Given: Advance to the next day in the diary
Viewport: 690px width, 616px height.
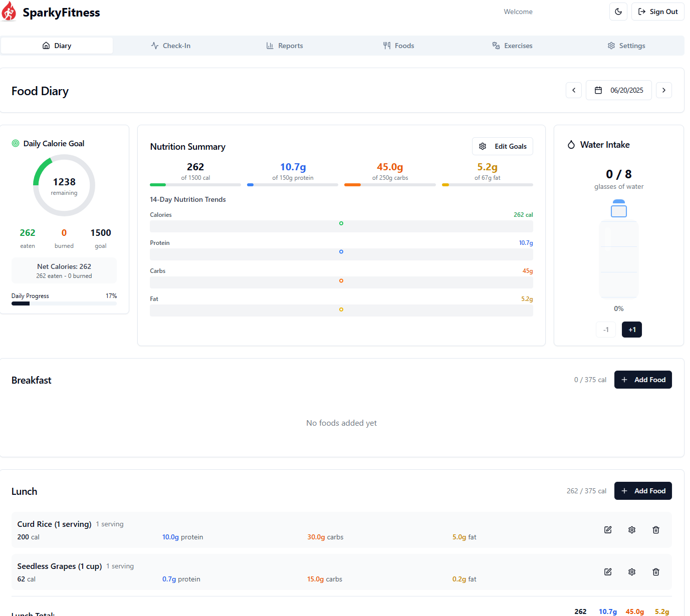Looking at the screenshot, I should point(664,90).
